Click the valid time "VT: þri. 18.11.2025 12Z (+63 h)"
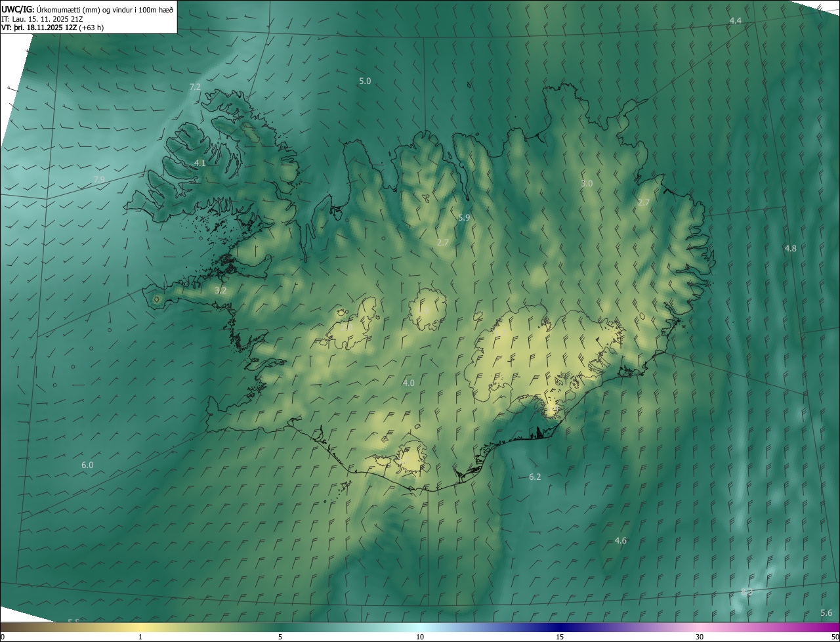The width and height of the screenshot is (840, 642). tap(52, 28)
